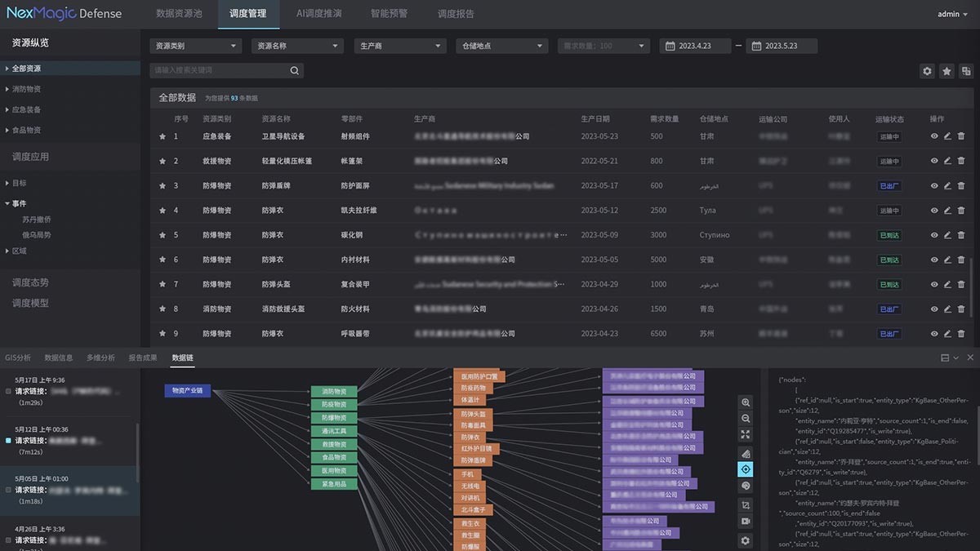The image size is (980, 551).
Task: Open the 仓储地点 dropdown filter
Action: tap(501, 47)
